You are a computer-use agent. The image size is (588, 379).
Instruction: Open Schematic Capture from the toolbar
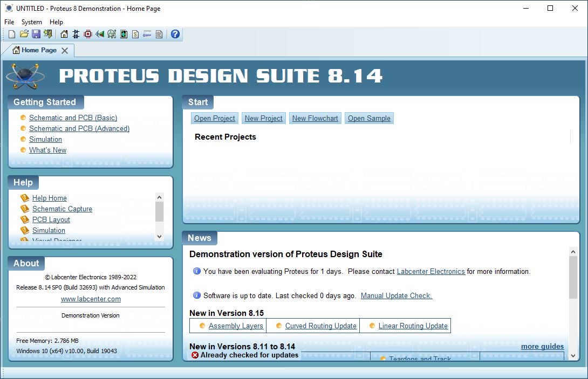coord(76,35)
